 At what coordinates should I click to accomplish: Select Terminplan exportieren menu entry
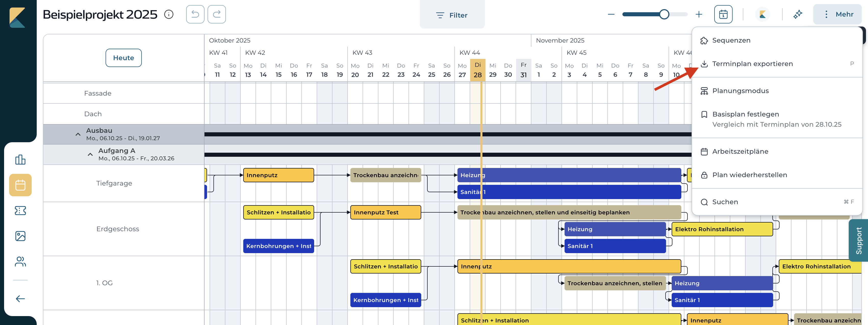(777, 64)
